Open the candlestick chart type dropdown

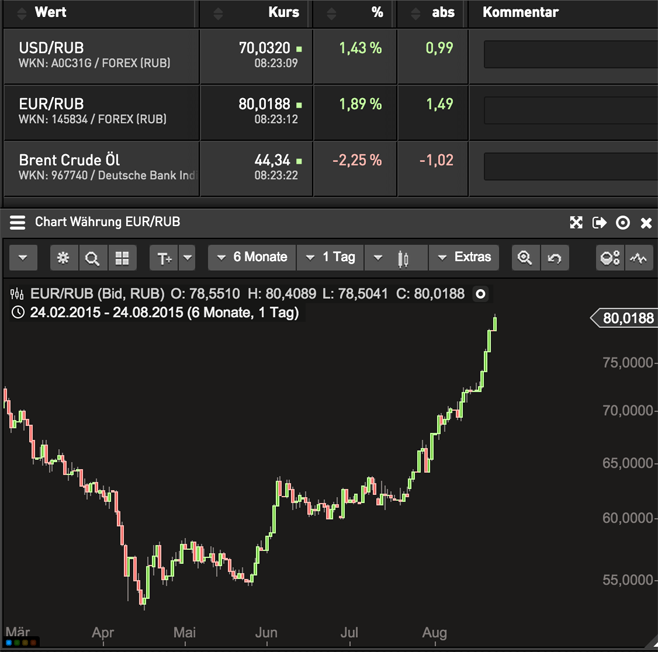pos(396,258)
